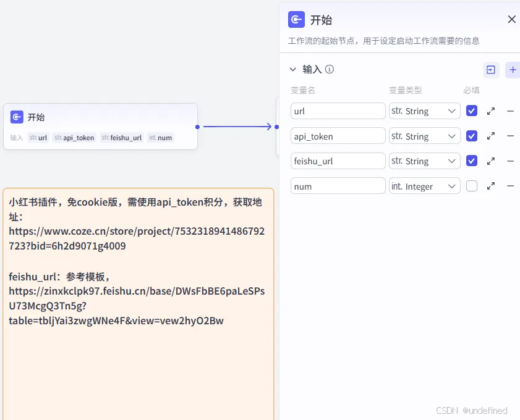Uncheck required for url variable
Viewport: 520px width, 420px height.
[x=472, y=111]
